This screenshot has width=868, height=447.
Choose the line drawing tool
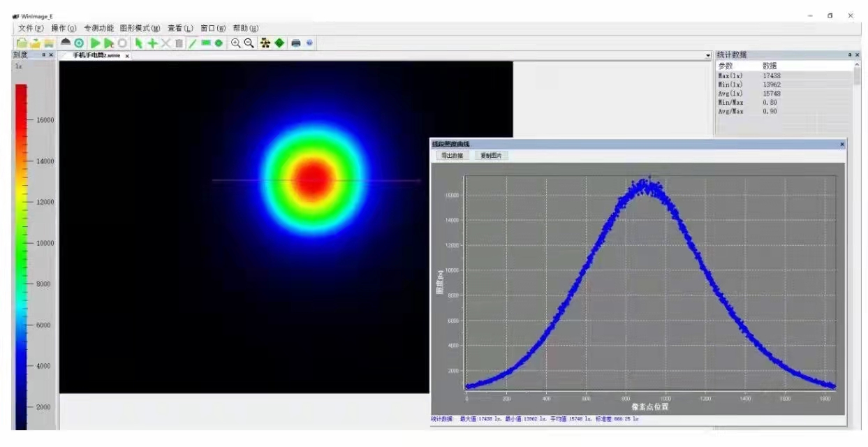[x=192, y=43]
